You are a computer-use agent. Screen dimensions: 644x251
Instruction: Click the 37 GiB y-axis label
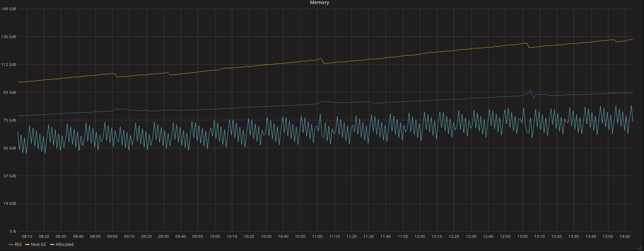point(10,176)
